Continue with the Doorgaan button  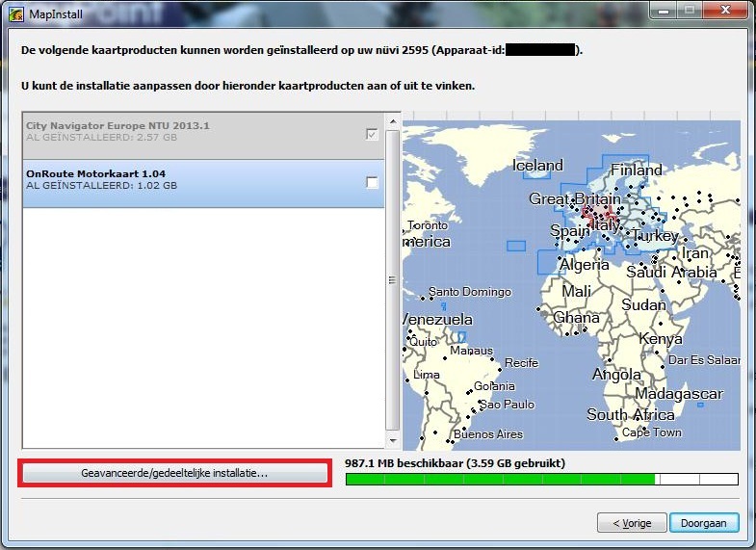click(703, 523)
